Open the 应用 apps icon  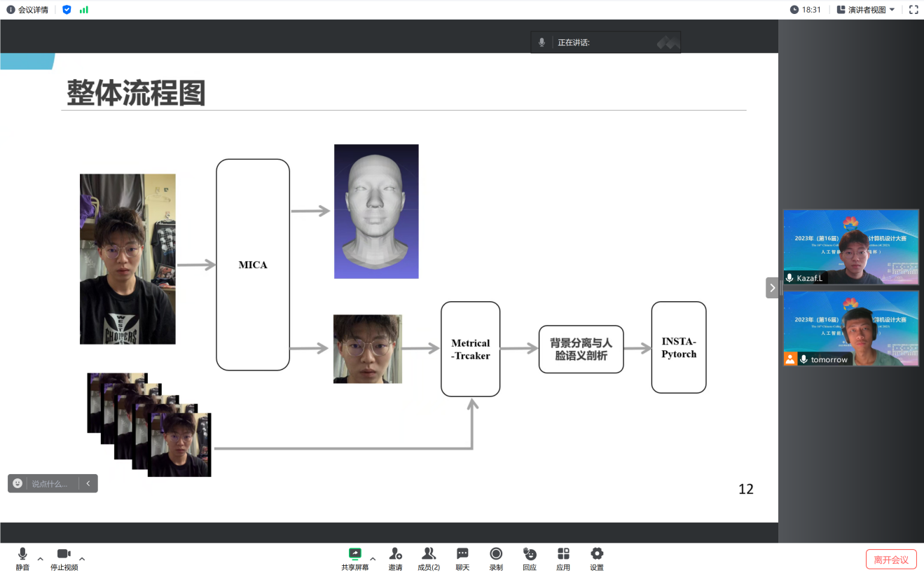coord(563,555)
